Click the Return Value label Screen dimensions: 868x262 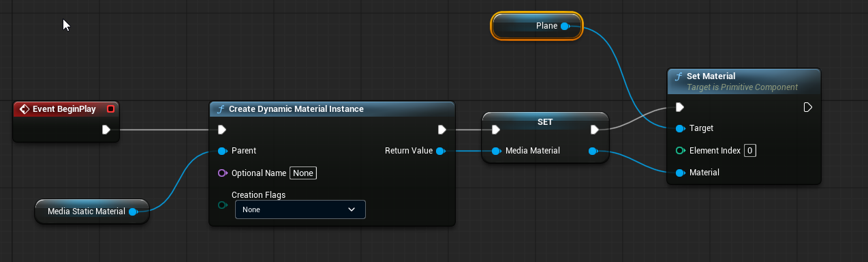point(409,151)
